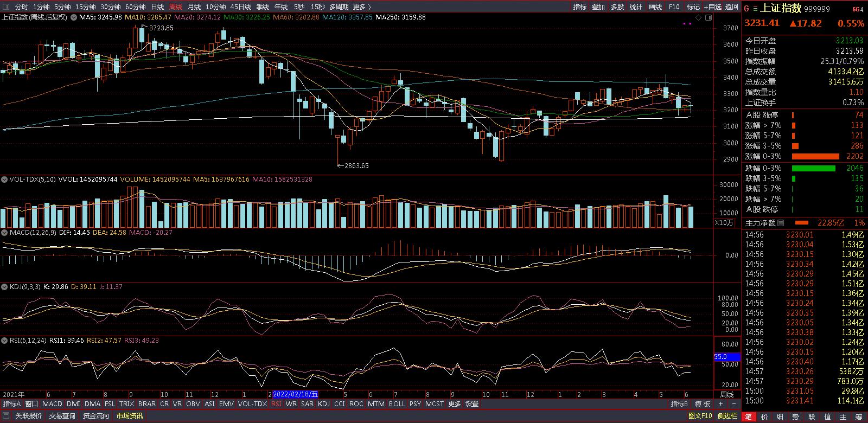This screenshot has width=868, height=423.
Task: Open the green list icon beside 上证指数
Action: click(755, 8)
